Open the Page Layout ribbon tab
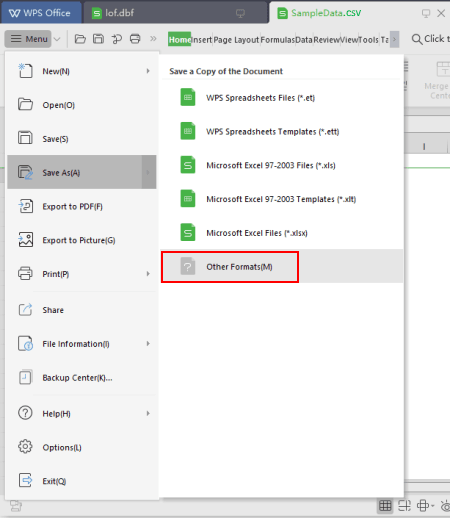The image size is (450, 518). point(236,40)
